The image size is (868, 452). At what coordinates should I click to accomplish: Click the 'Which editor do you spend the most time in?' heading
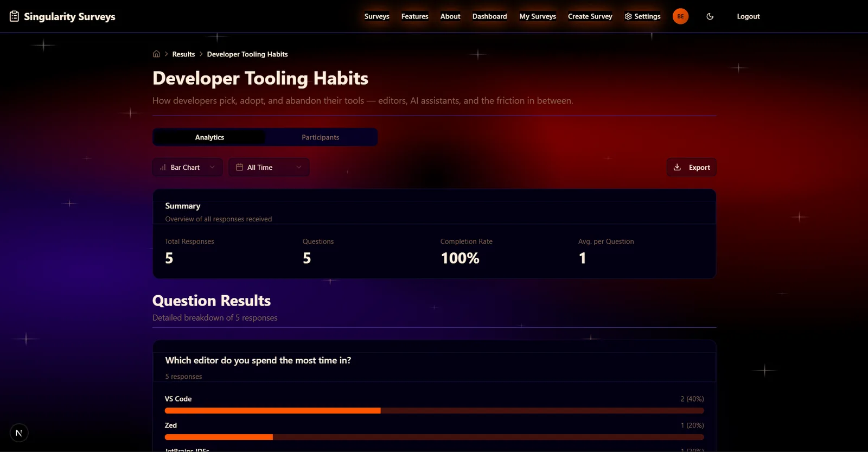pyautogui.click(x=258, y=360)
